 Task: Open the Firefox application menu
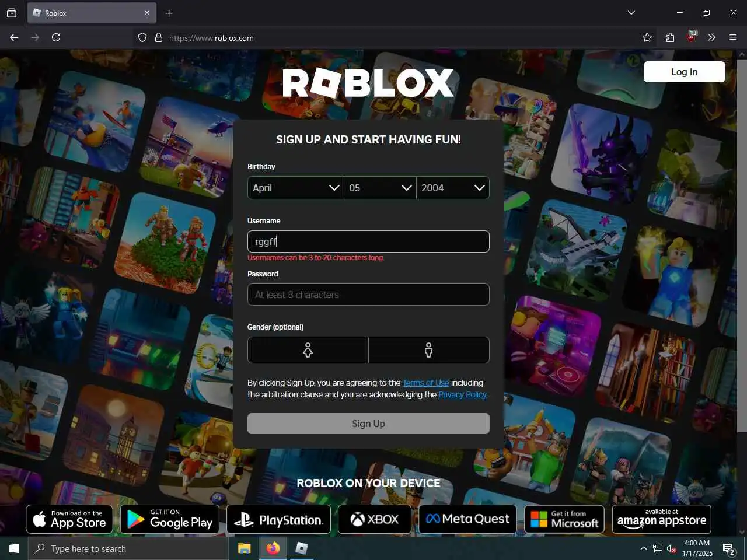coord(733,37)
